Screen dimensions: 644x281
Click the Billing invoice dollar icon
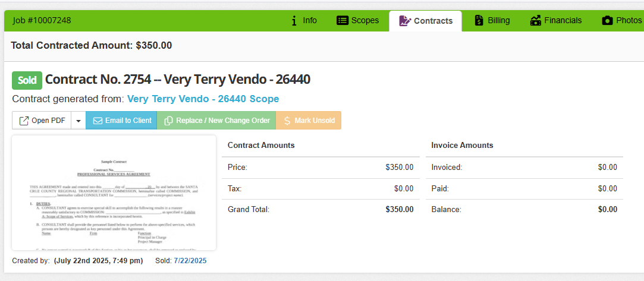click(x=479, y=21)
